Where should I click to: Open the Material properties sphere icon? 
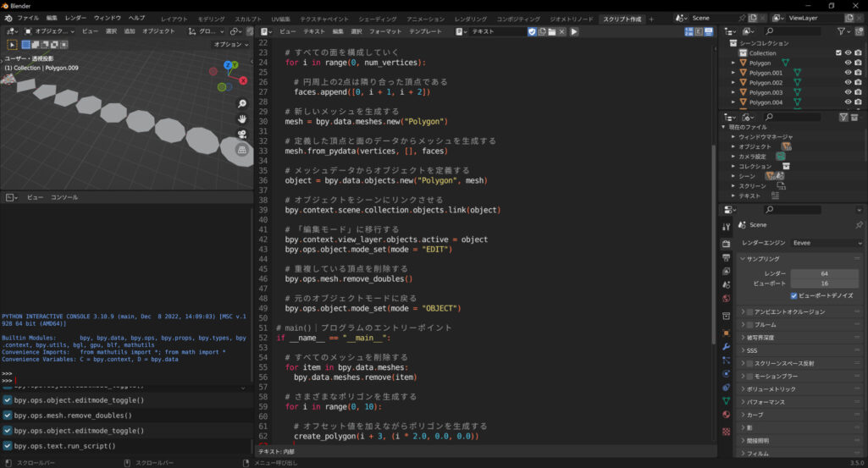click(x=727, y=415)
